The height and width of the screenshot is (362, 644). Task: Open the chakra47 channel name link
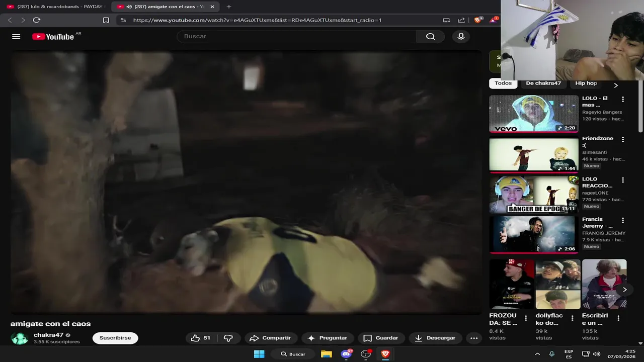(48, 335)
